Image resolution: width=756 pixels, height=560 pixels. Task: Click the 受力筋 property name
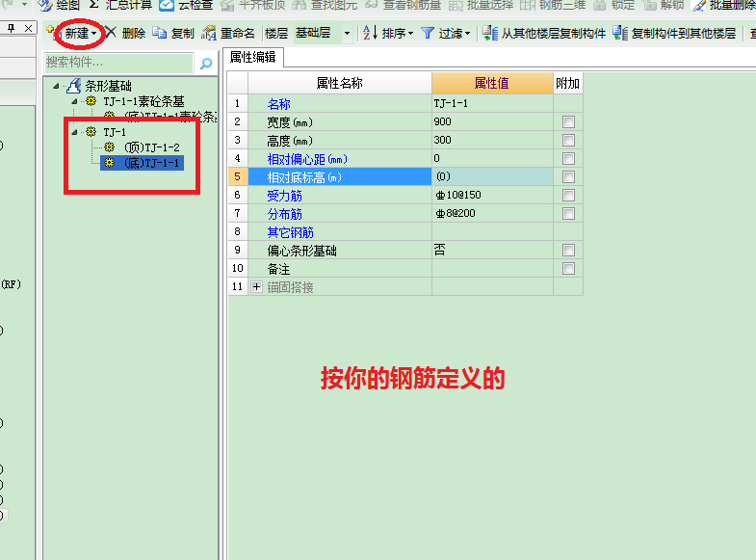pyautogui.click(x=284, y=196)
